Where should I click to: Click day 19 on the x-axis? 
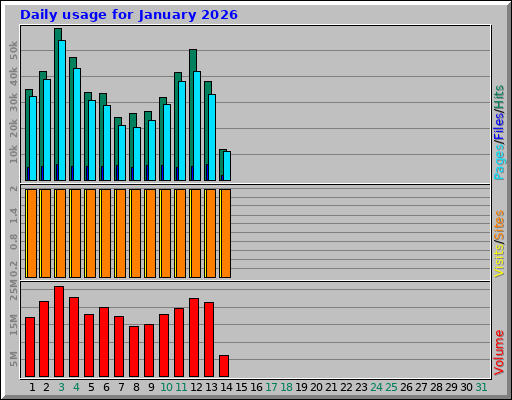click(301, 387)
